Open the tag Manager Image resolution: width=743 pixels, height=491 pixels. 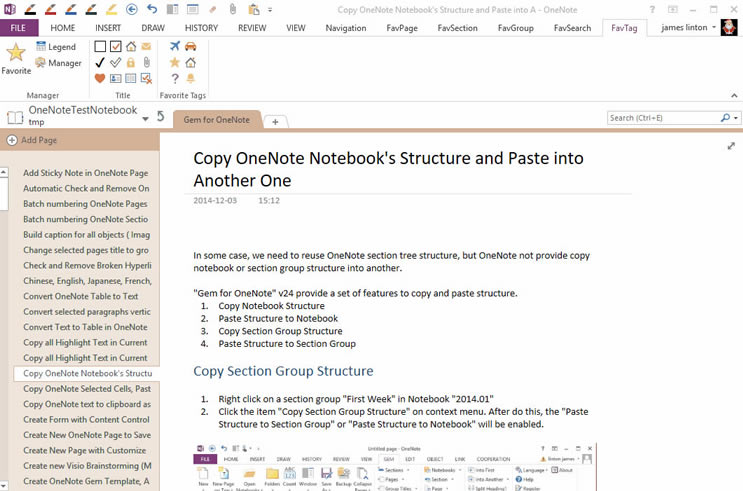point(58,63)
